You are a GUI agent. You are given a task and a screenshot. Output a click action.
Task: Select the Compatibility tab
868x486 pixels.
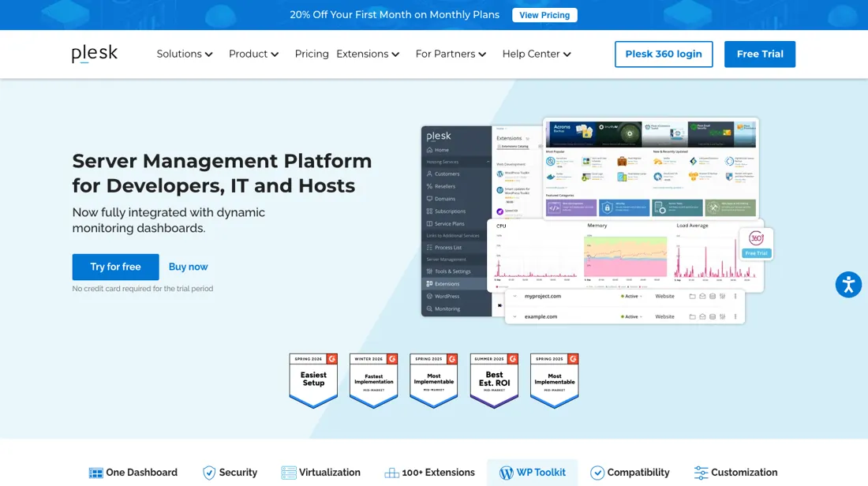coord(630,473)
